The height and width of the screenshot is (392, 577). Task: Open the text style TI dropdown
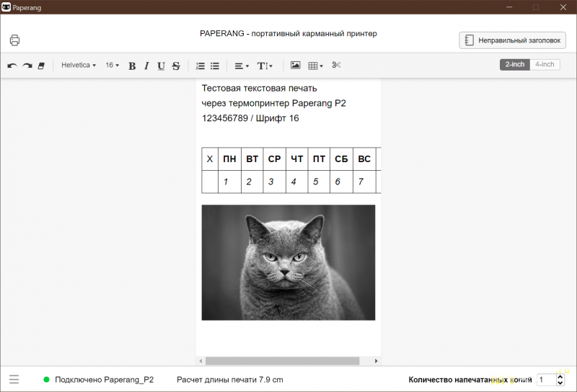[265, 66]
